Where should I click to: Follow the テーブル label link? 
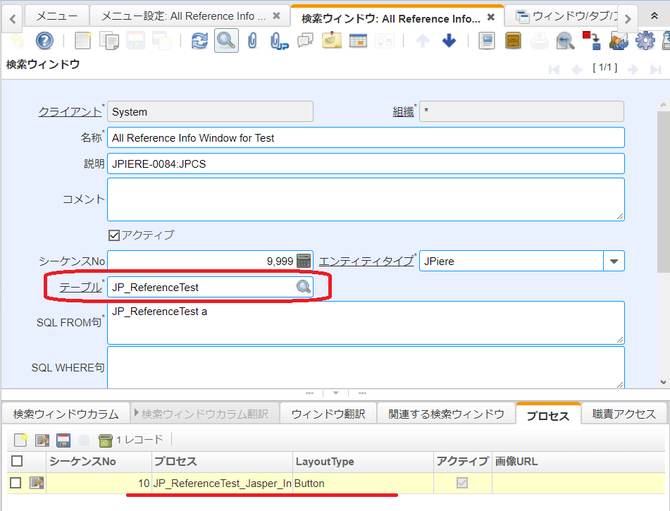pos(80,287)
